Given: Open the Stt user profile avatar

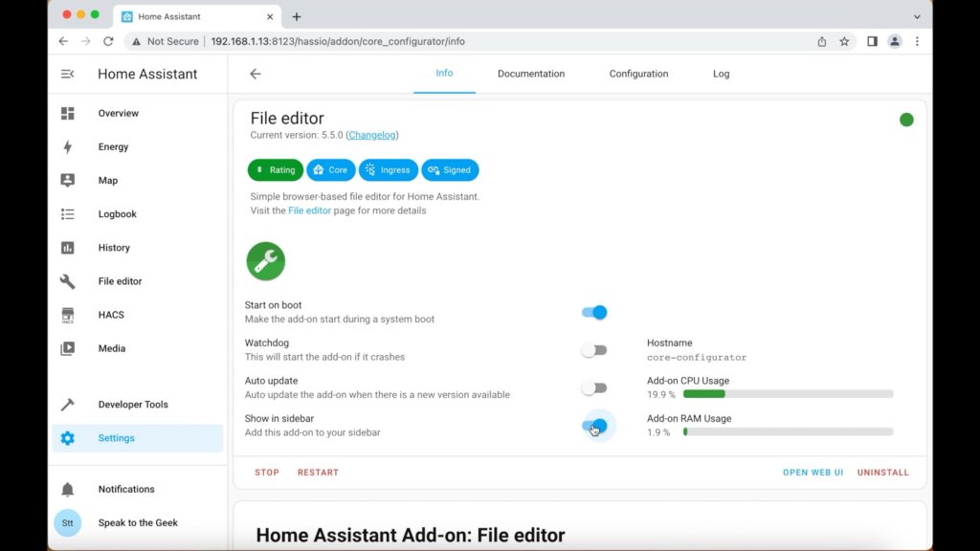Looking at the screenshot, I should point(68,523).
